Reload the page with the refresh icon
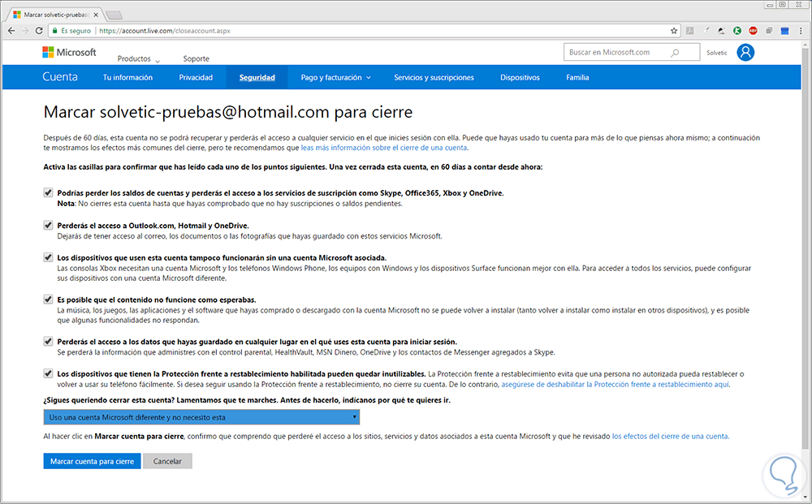Image resolution: width=812 pixels, height=504 pixels. point(39,31)
